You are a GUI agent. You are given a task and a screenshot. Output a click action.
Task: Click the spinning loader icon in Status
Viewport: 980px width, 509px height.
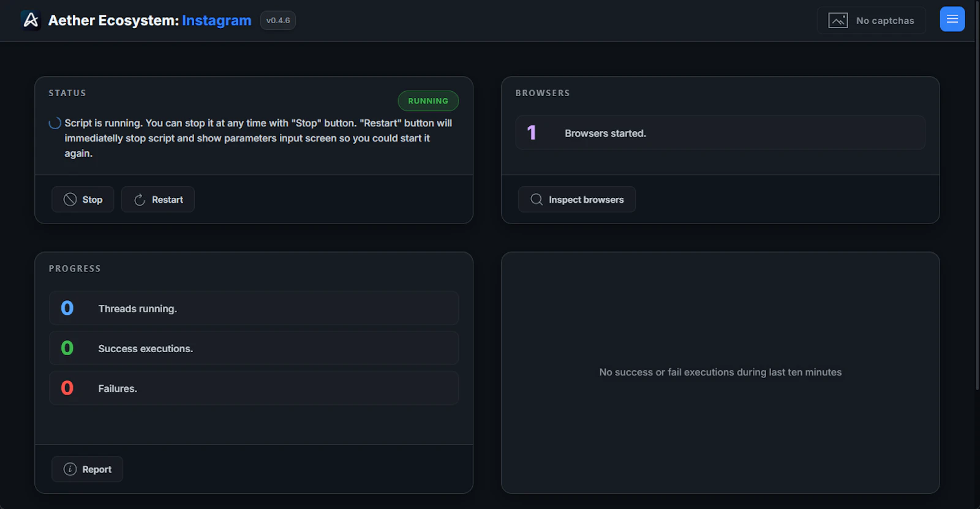[x=55, y=123]
